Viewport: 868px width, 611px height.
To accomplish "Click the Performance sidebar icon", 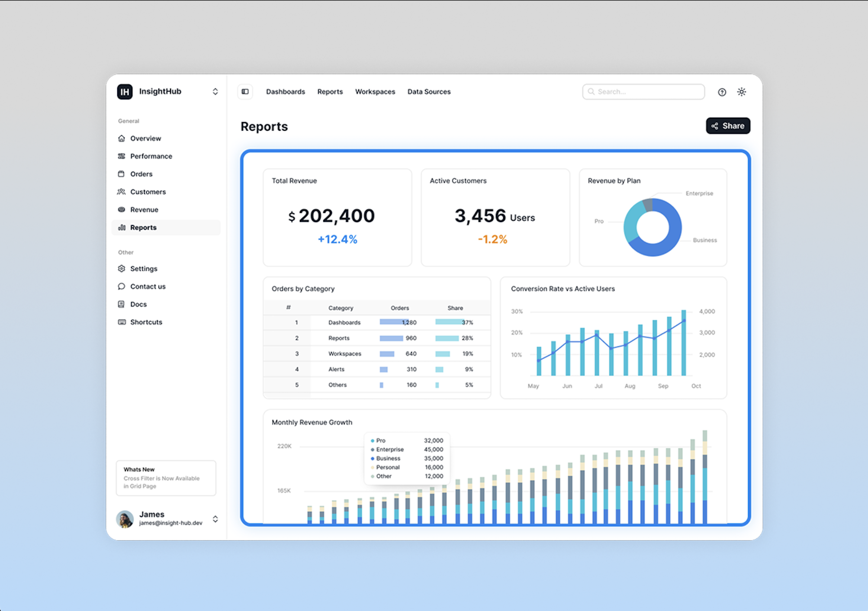I will click(122, 156).
